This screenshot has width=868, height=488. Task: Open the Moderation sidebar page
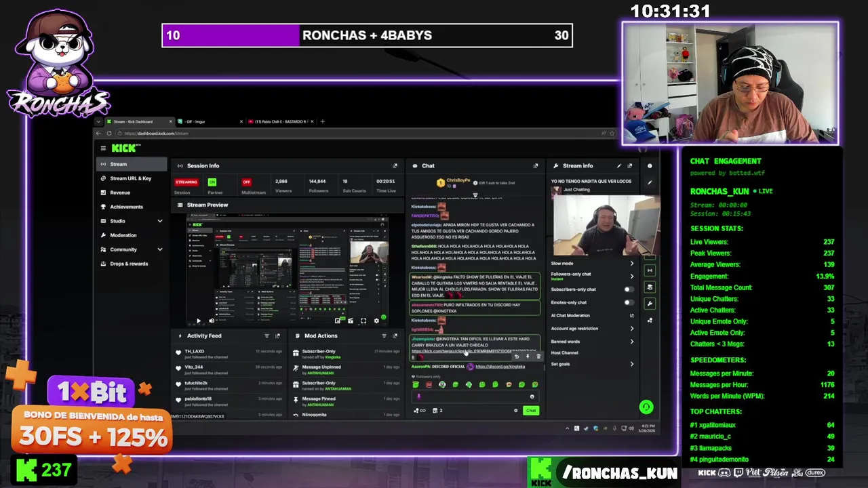pyautogui.click(x=131, y=235)
